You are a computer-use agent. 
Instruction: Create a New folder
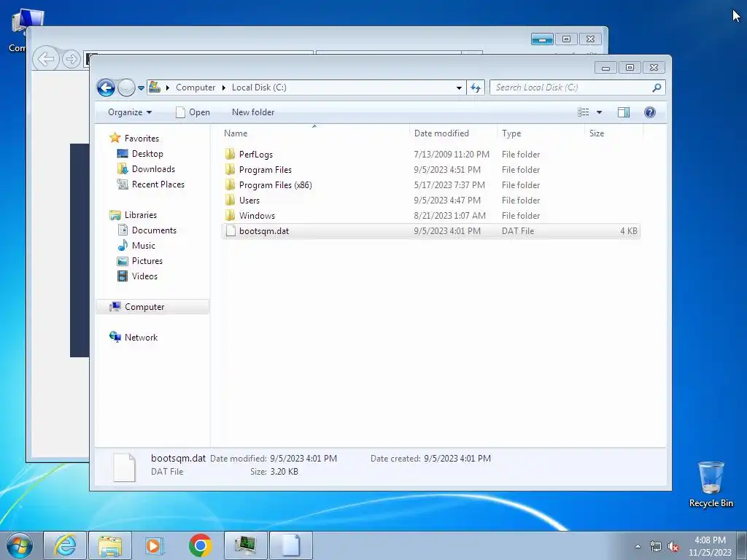[x=253, y=112]
